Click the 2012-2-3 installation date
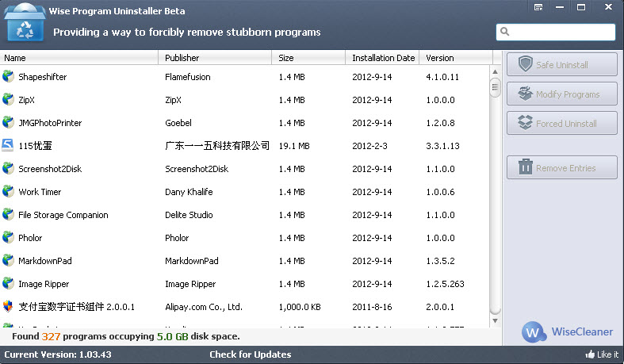This screenshot has width=624, height=364. point(369,146)
